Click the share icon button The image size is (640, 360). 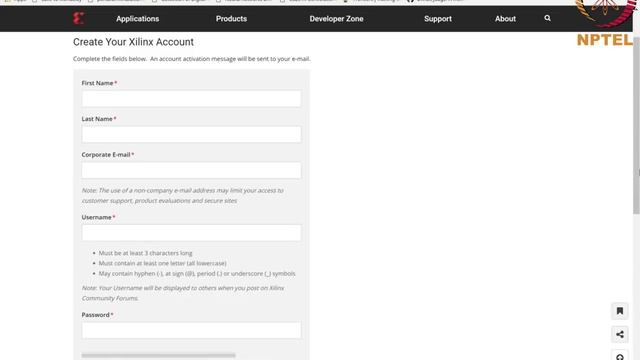[620, 334]
